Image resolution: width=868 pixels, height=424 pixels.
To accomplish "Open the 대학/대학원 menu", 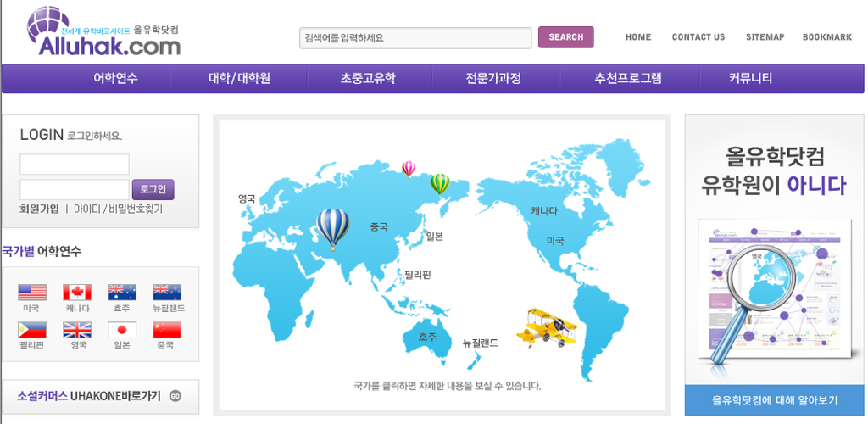I will (x=239, y=79).
